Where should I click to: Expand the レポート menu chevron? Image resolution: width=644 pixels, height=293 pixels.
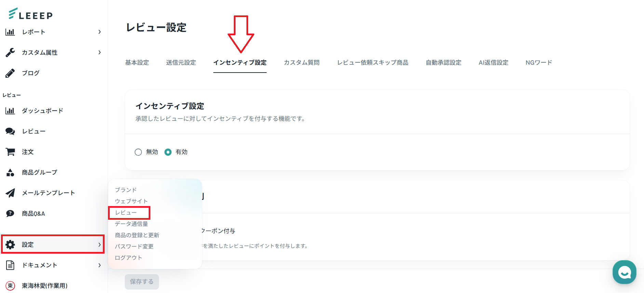(99, 32)
